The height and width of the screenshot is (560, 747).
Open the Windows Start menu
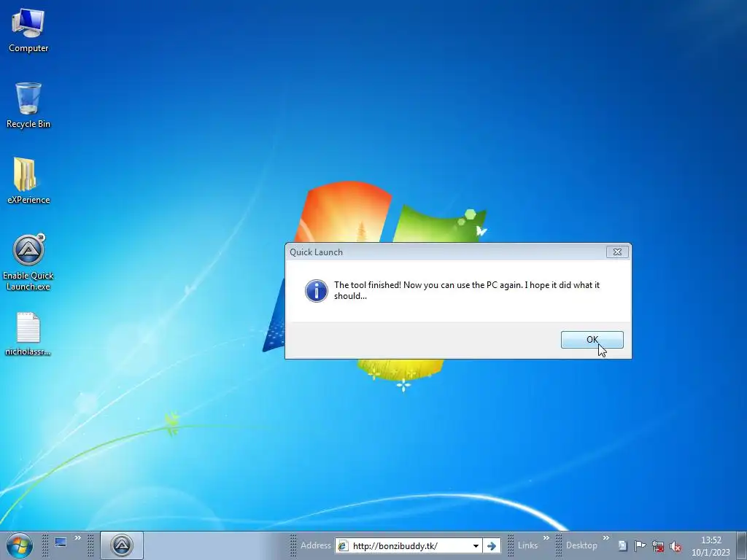click(19, 545)
